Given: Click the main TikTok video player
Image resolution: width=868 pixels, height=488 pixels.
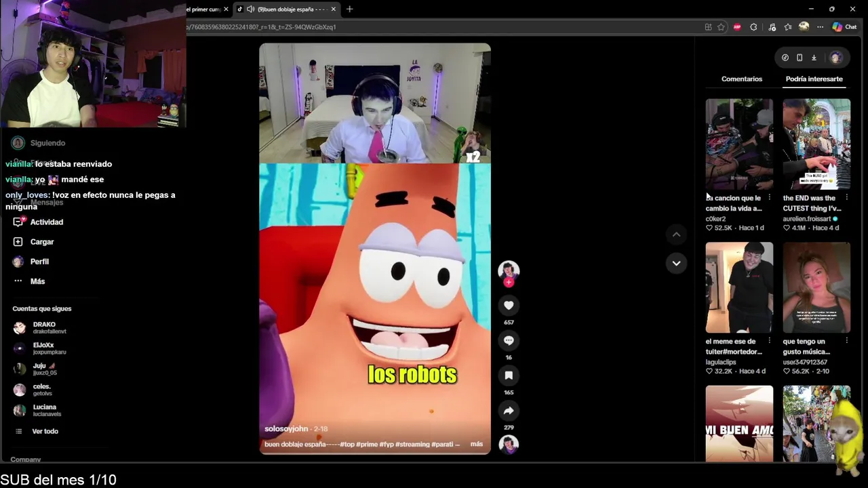Looking at the screenshot, I should 375,249.
